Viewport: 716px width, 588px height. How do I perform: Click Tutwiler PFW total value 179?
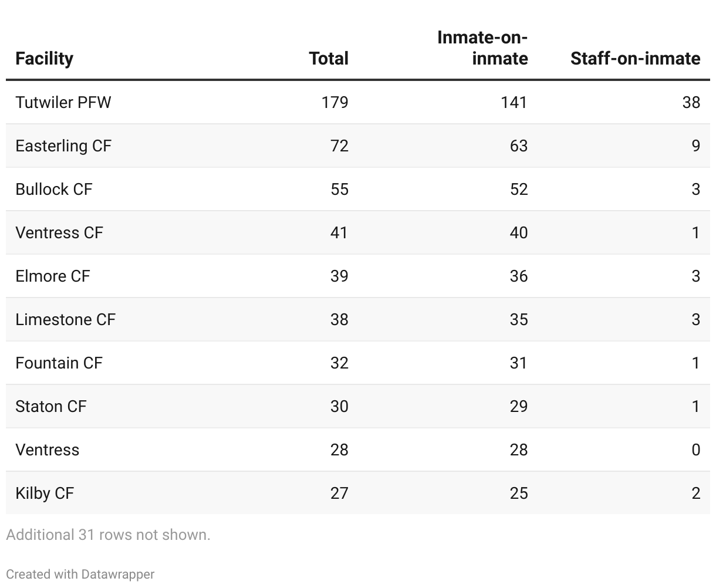click(335, 102)
